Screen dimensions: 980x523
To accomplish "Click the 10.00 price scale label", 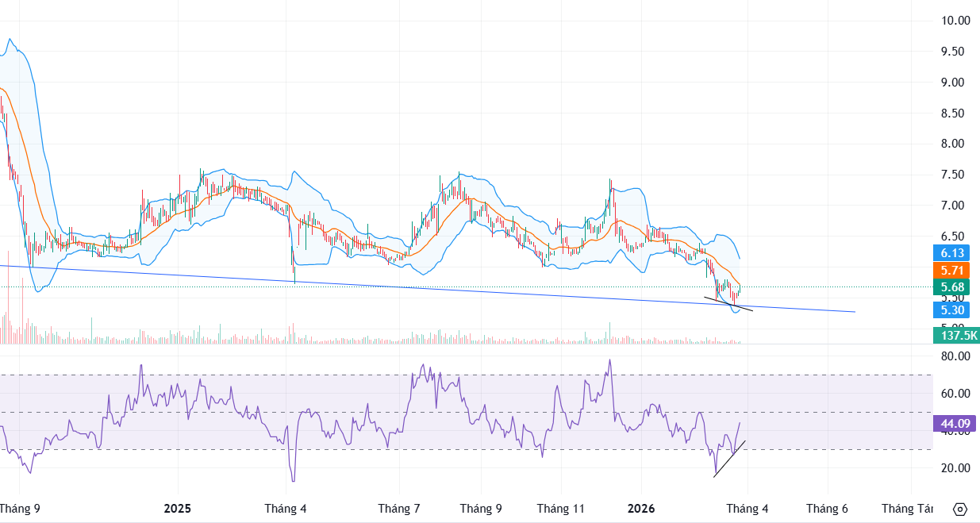I will (955, 21).
